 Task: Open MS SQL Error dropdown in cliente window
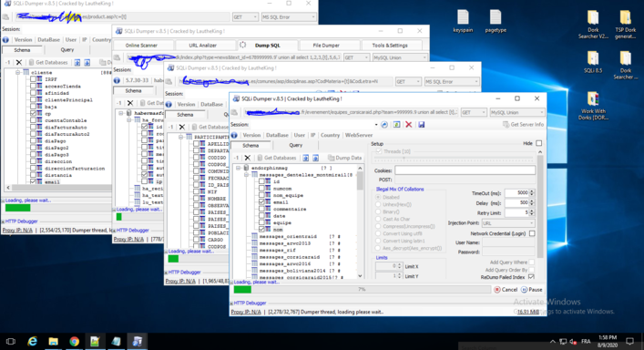[289, 16]
